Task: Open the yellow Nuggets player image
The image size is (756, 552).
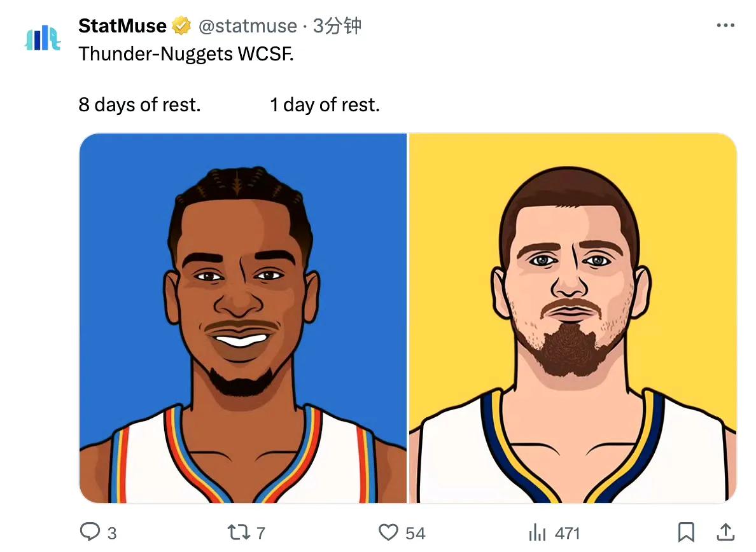Action: [x=572, y=318]
